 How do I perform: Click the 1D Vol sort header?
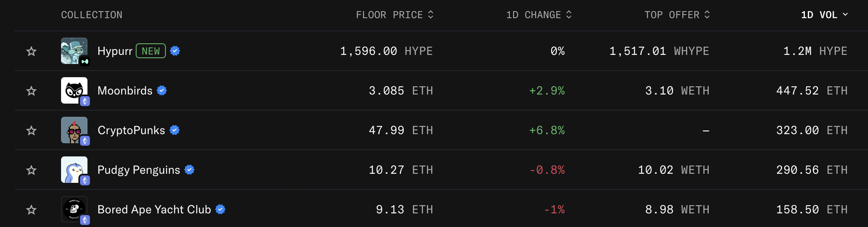pyautogui.click(x=824, y=15)
